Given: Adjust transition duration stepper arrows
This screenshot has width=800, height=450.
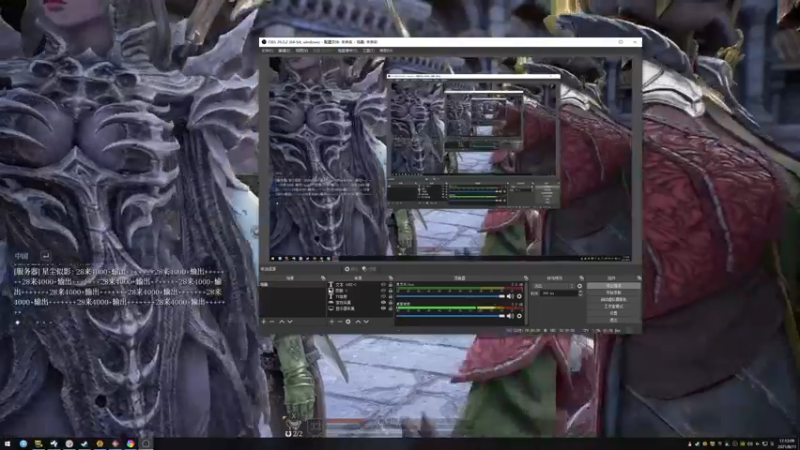Looking at the screenshot, I should (x=580, y=293).
